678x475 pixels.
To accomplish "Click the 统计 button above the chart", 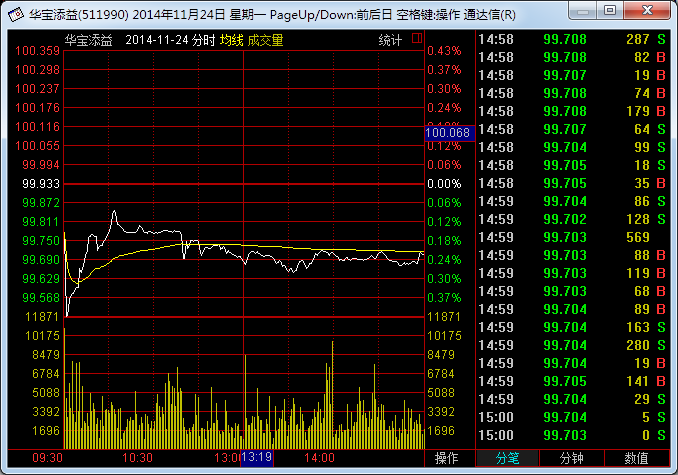I will pos(390,40).
